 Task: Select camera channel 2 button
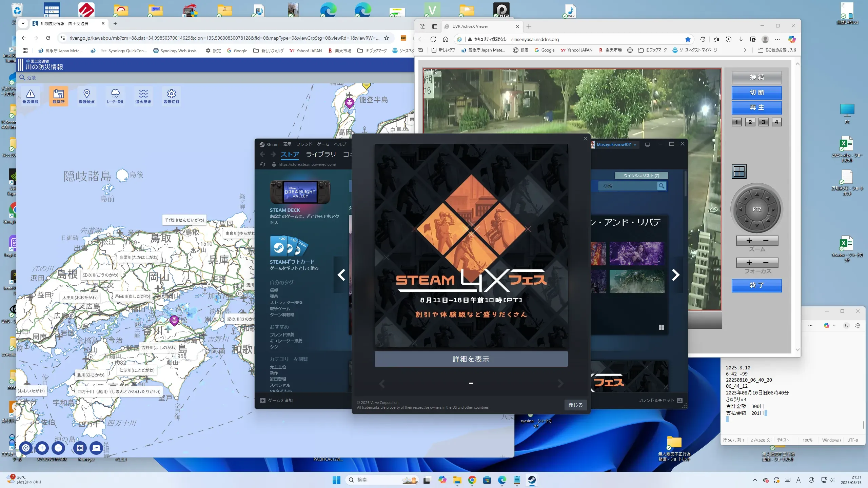coord(750,122)
